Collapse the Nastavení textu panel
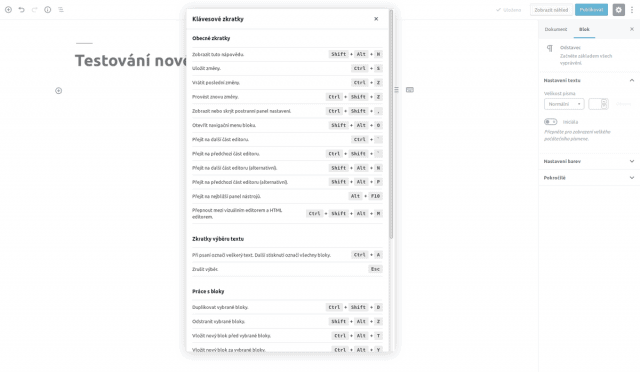 click(x=589, y=80)
